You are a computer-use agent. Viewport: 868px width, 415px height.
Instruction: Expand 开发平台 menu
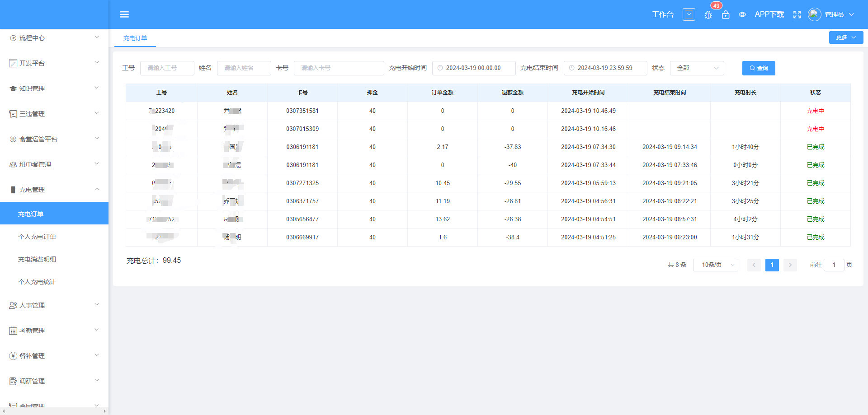[x=54, y=63]
